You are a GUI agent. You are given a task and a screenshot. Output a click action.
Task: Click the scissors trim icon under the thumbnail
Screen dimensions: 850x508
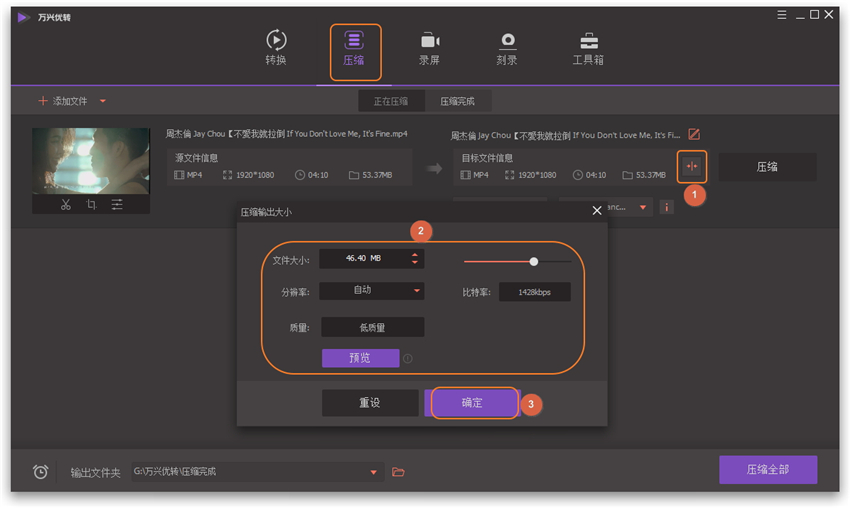pos(65,204)
